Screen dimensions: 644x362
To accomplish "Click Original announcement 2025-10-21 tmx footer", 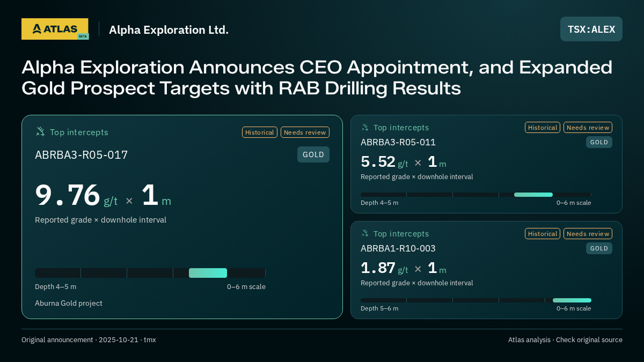I will (x=89, y=339).
